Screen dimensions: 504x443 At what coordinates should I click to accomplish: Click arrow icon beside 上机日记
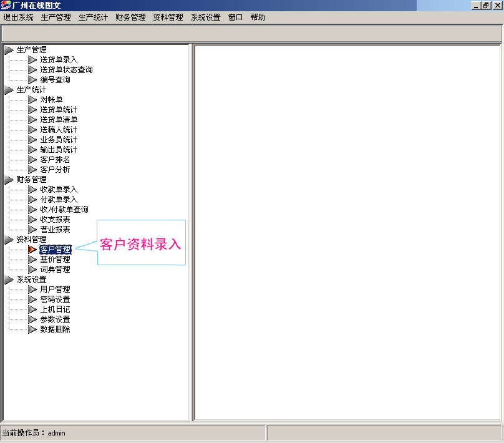[x=32, y=309]
